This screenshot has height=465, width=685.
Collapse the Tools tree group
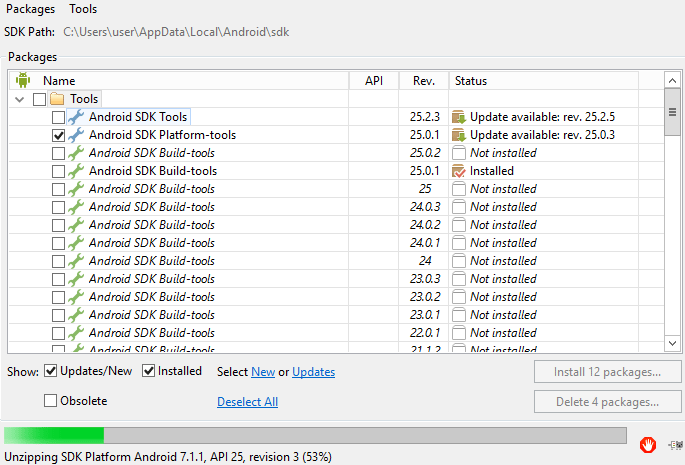pos(19,99)
